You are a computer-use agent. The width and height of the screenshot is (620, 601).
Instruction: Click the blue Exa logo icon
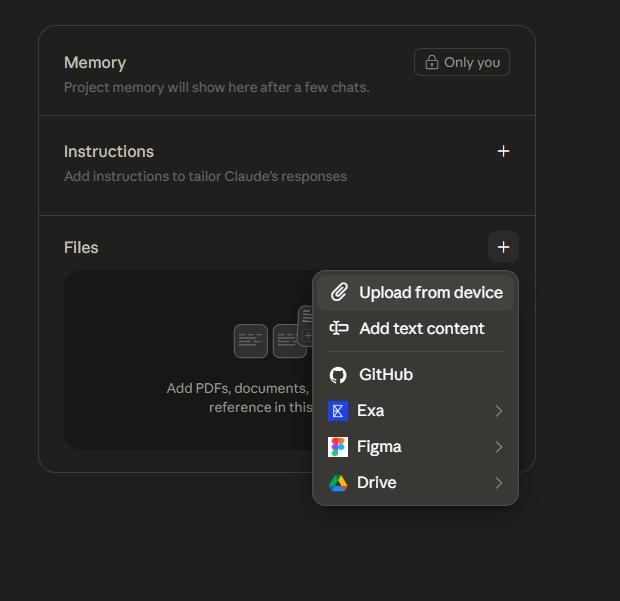(x=338, y=411)
